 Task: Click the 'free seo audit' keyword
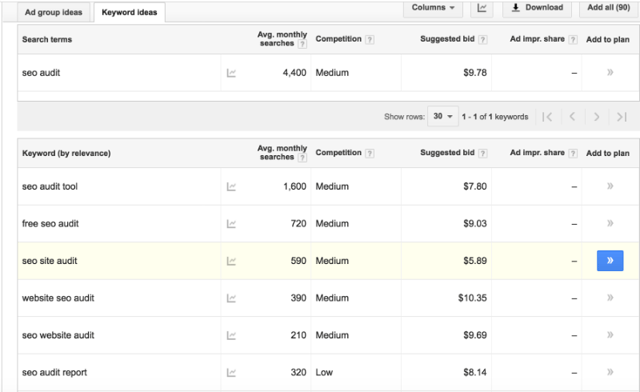pos(50,224)
